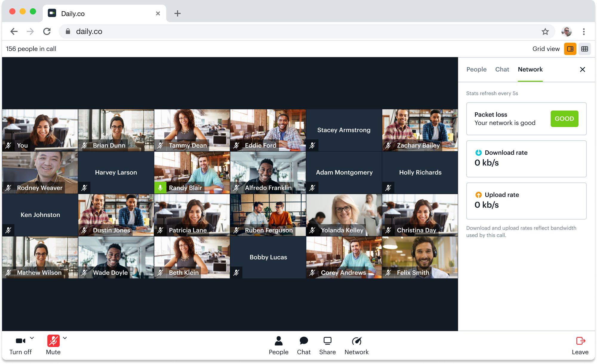
Task: Select Corey Andrews' video tile
Action: [344, 258]
